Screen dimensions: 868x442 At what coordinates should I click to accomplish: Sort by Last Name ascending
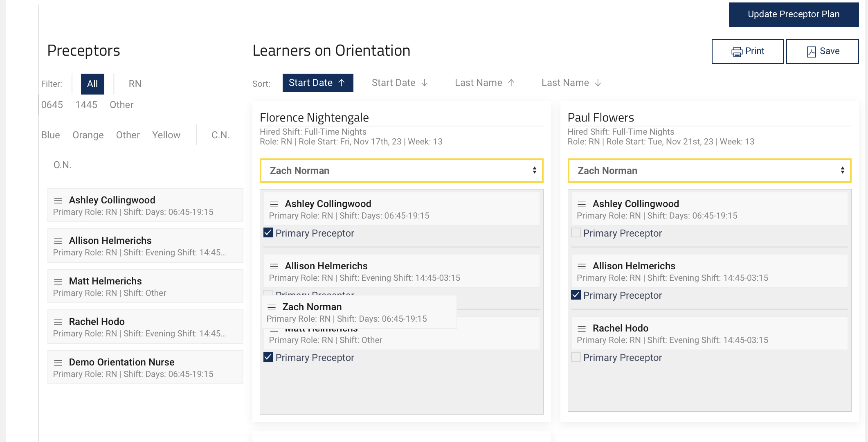(x=485, y=83)
